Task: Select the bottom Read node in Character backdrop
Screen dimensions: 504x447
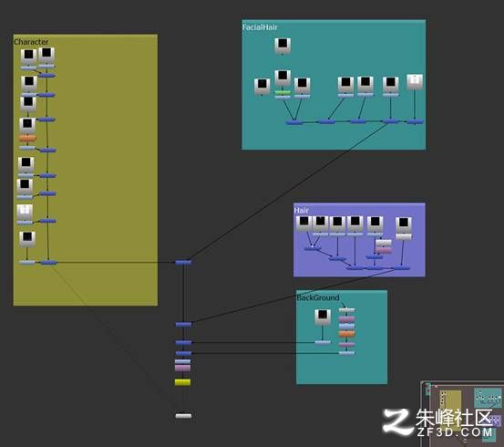Action: click(x=27, y=239)
